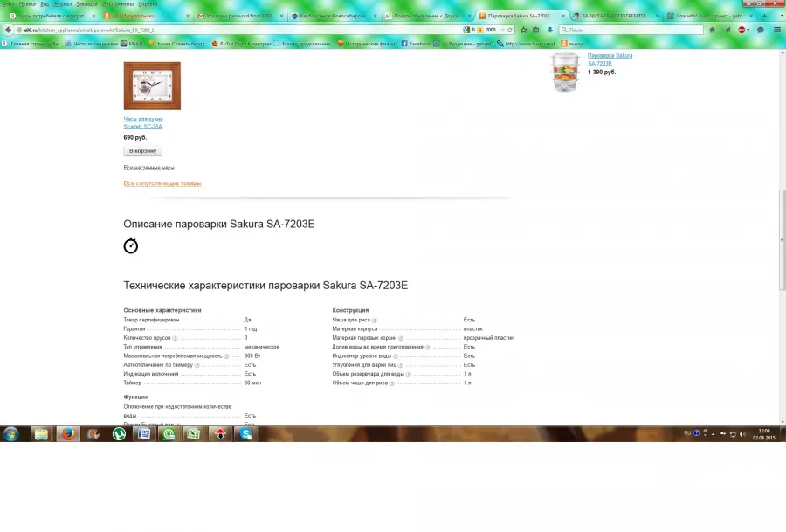Viewport: 786px width, 532px height.
Task: Click the Sakura steamer product thumbnail
Action: pos(565,73)
